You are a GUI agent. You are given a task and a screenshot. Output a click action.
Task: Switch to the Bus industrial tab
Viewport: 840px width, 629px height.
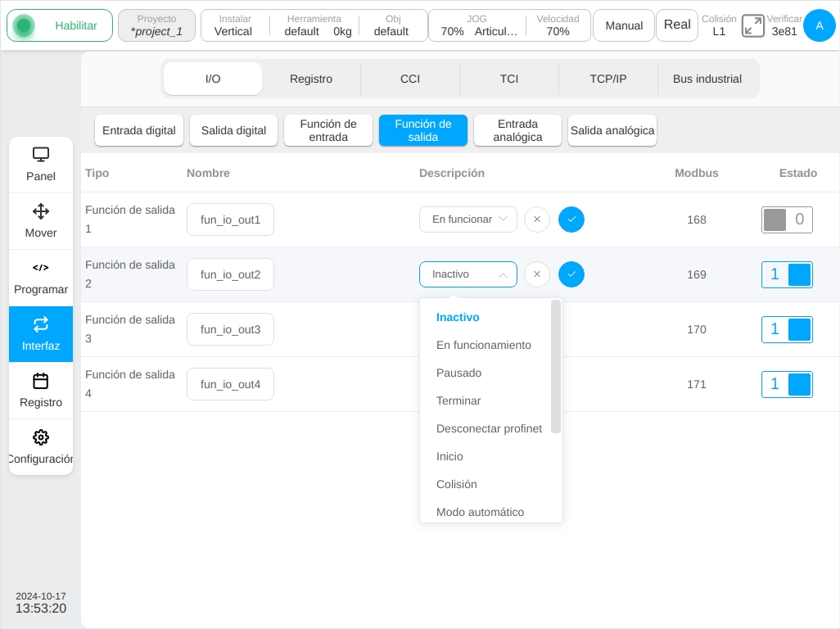point(707,79)
